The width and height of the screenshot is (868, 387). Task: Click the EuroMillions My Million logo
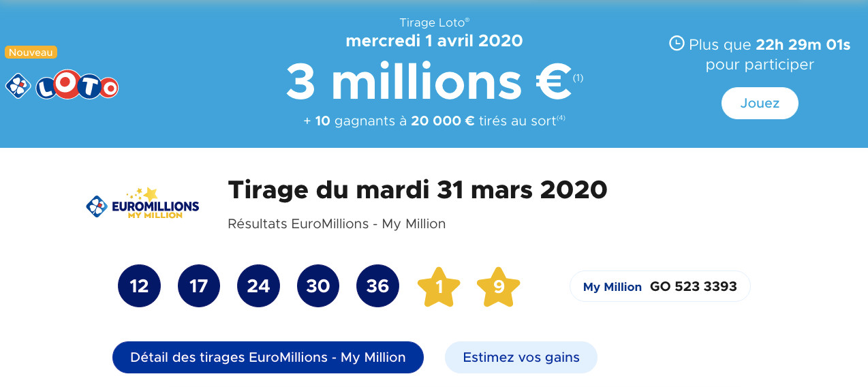(143, 204)
